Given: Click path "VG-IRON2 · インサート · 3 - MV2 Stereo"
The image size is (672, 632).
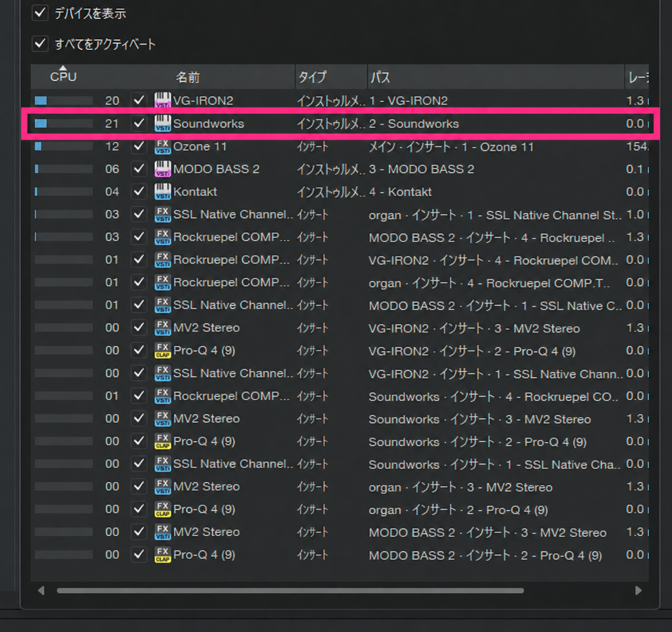Looking at the screenshot, I should pyautogui.click(x=475, y=328).
